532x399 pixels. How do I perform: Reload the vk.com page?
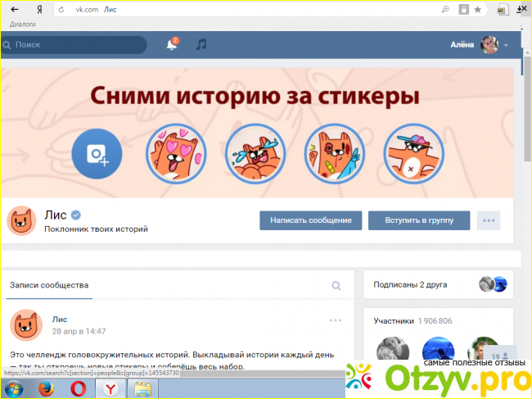click(61, 10)
